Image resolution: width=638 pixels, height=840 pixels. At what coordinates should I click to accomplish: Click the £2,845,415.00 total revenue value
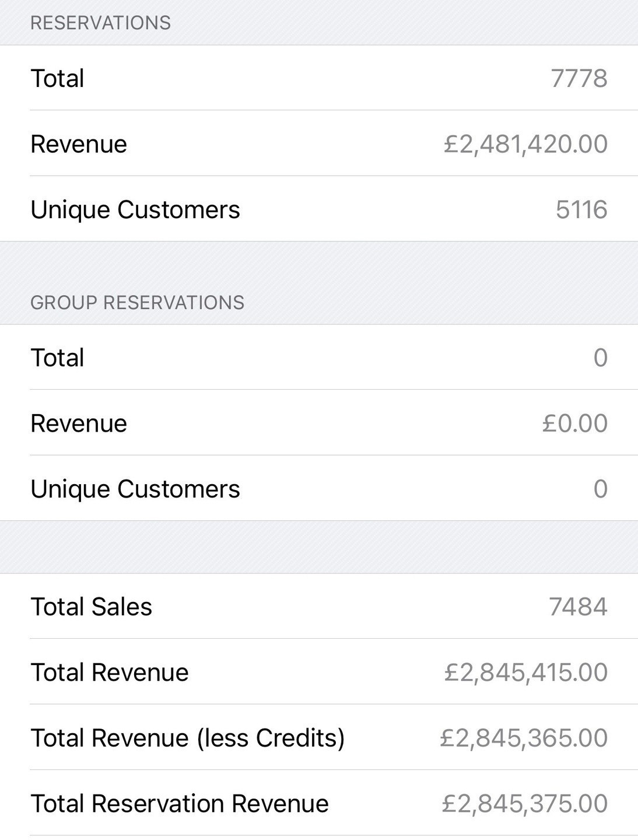[525, 673]
